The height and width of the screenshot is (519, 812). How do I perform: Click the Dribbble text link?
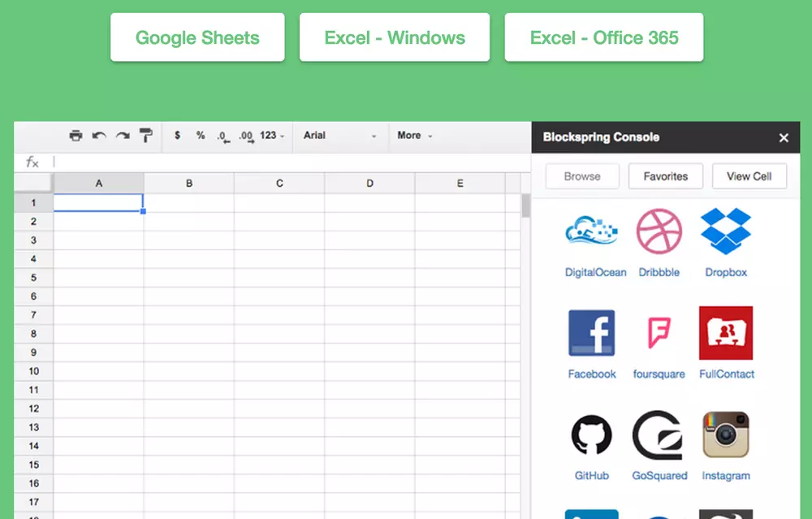659,272
